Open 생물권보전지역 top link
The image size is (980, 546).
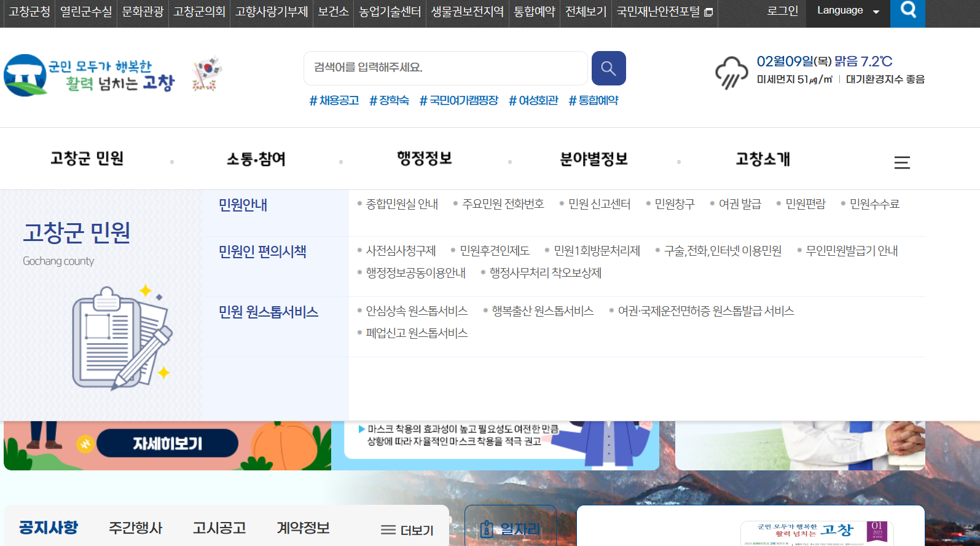coord(467,12)
